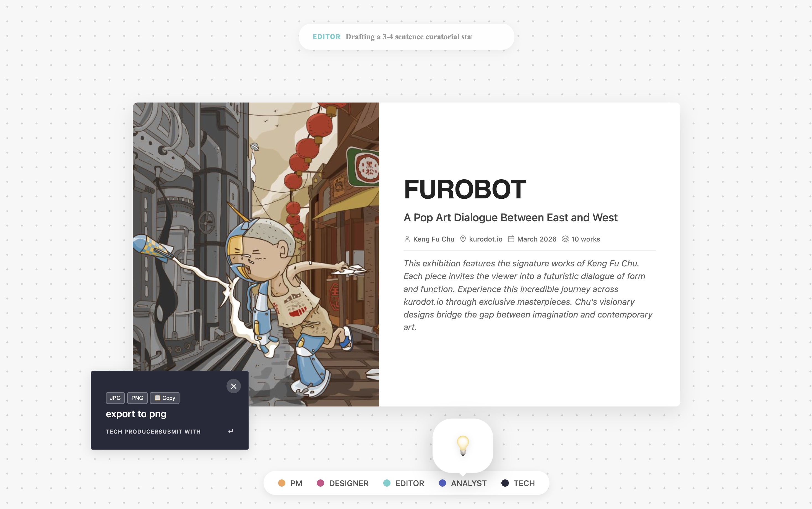Click the calendar icon by March 2026
The image size is (812, 509).
click(511, 239)
